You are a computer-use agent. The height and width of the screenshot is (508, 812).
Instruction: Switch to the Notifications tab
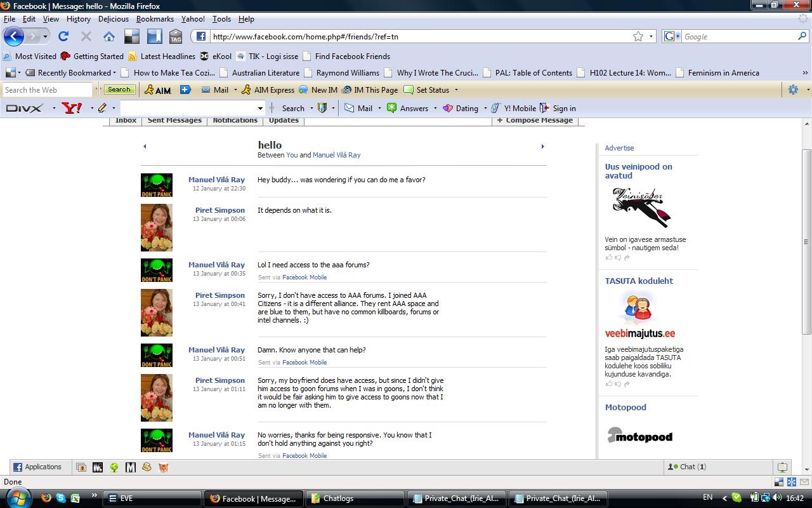[x=235, y=120]
